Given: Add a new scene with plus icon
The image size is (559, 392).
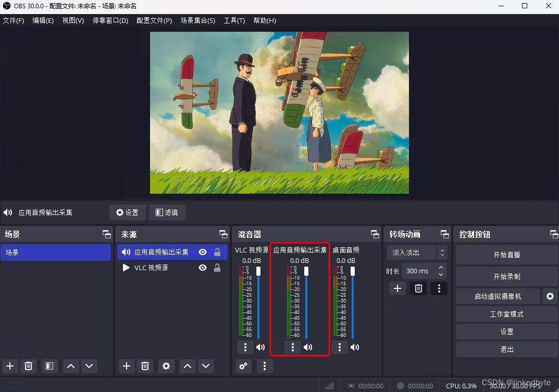Looking at the screenshot, I should click(x=10, y=366).
